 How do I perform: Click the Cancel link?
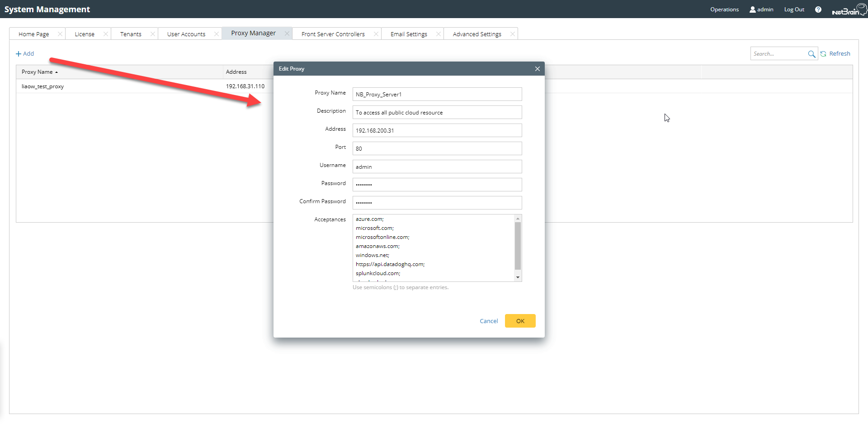coord(489,321)
